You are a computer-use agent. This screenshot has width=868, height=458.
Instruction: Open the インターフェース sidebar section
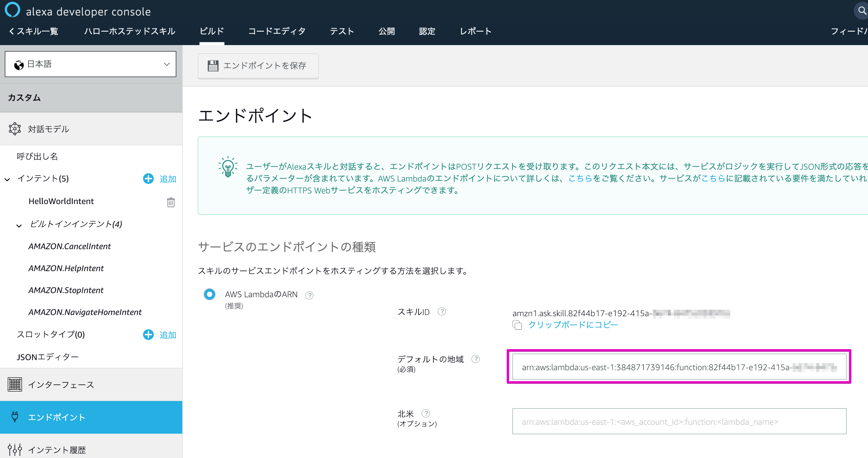[x=61, y=385]
